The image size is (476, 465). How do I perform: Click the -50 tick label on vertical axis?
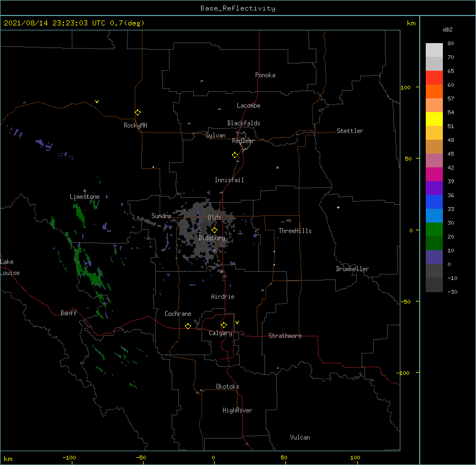click(x=405, y=302)
